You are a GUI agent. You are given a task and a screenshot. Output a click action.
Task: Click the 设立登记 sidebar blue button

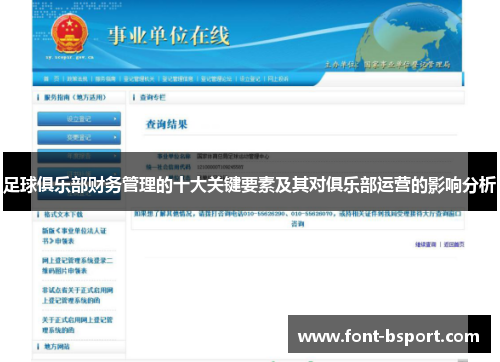79,119
